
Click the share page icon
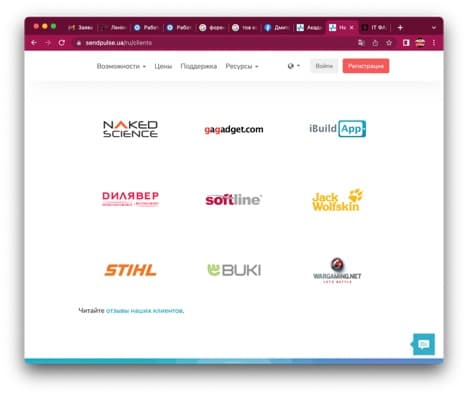(x=375, y=43)
